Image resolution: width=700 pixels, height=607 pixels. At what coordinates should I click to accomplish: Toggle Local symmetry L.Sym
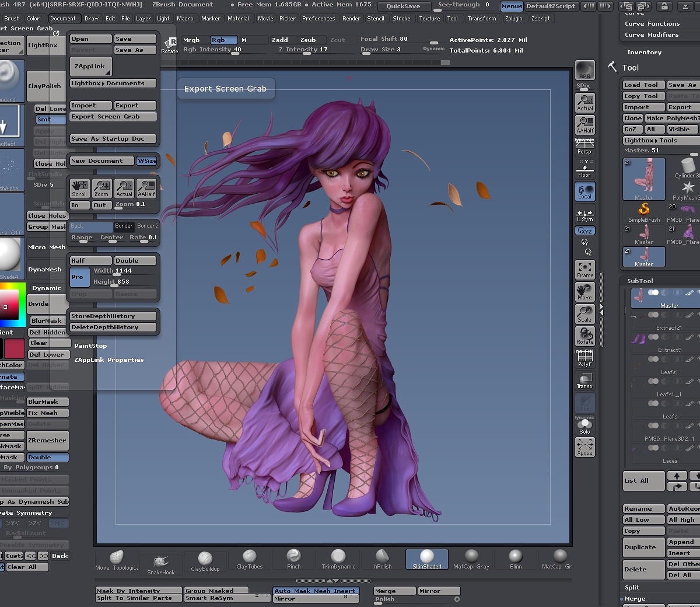coord(584,214)
